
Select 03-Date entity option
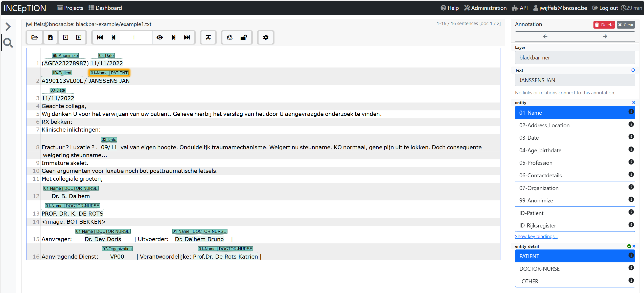coord(575,138)
